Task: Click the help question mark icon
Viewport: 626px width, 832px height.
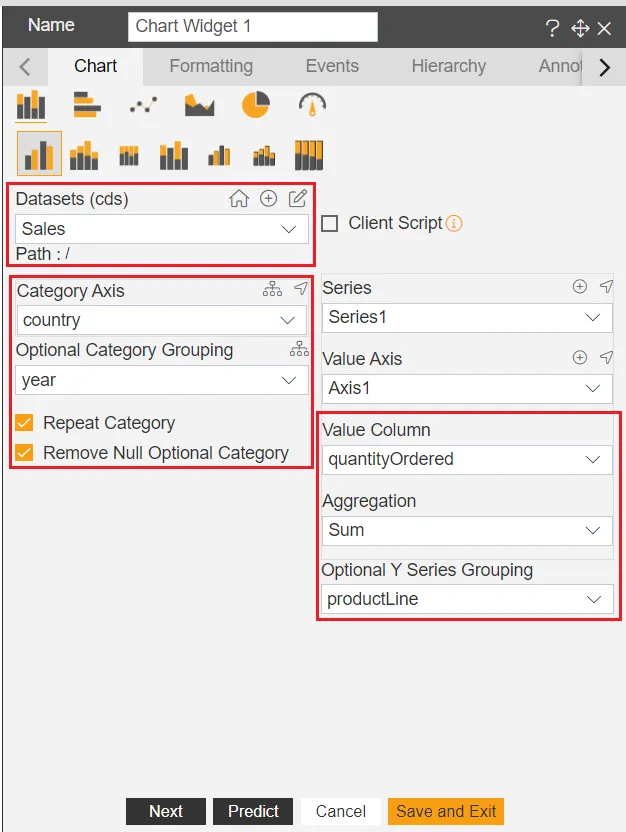Action: coord(552,28)
